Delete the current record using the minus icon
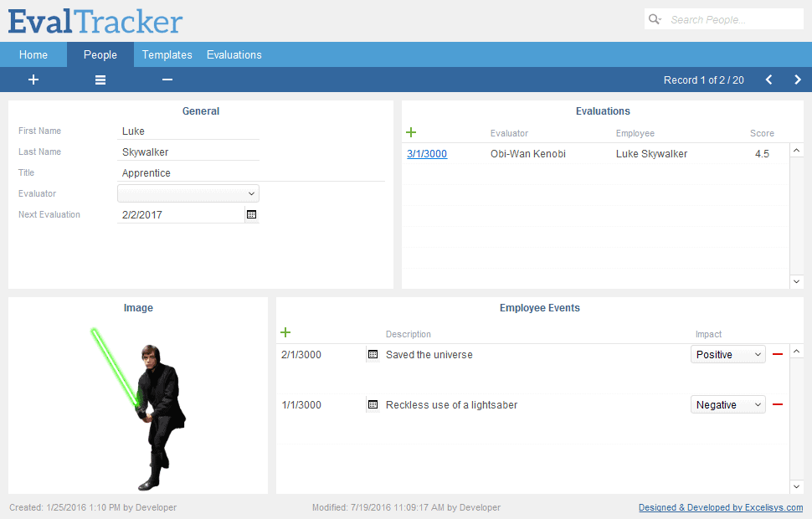This screenshot has height=519, width=812. click(x=167, y=80)
